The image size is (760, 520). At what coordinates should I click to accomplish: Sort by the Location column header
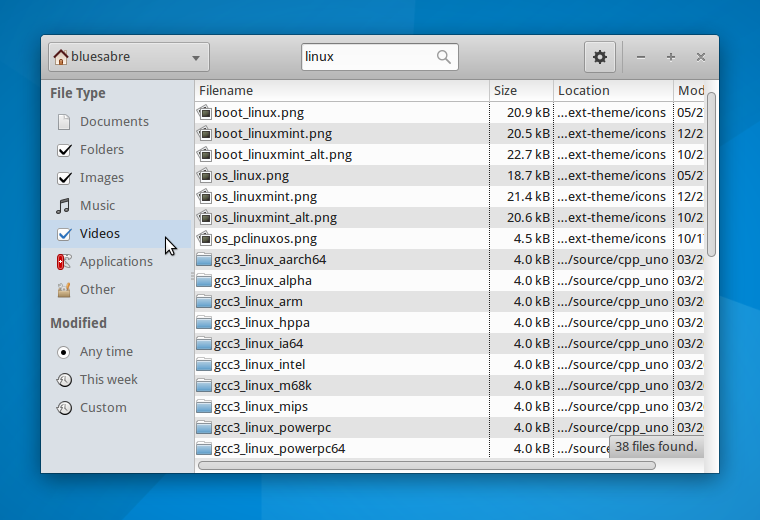(x=614, y=91)
